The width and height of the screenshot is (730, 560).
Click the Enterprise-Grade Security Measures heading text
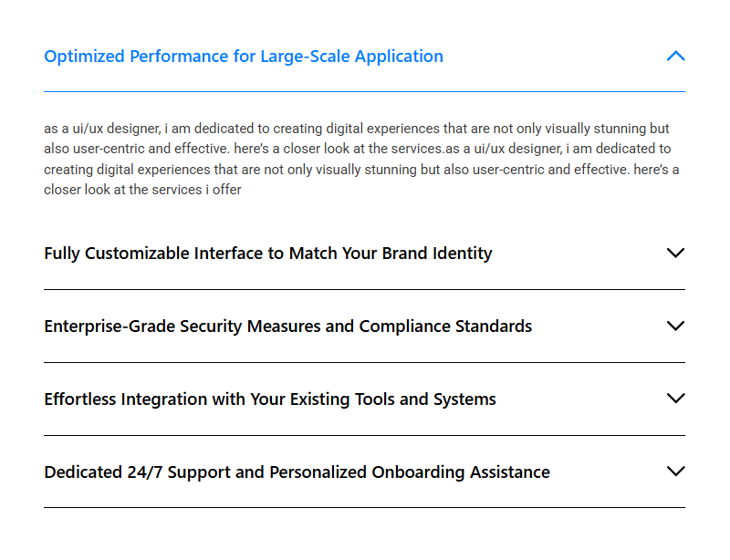287,327
